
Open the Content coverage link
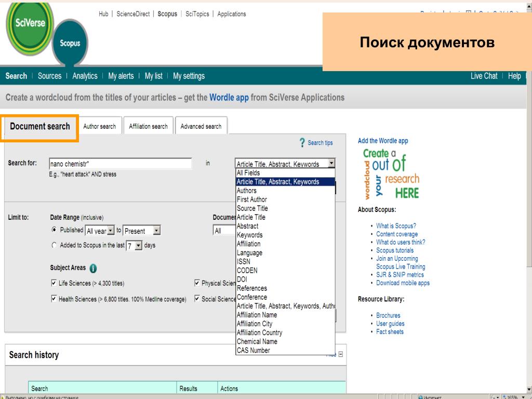pyautogui.click(x=397, y=234)
